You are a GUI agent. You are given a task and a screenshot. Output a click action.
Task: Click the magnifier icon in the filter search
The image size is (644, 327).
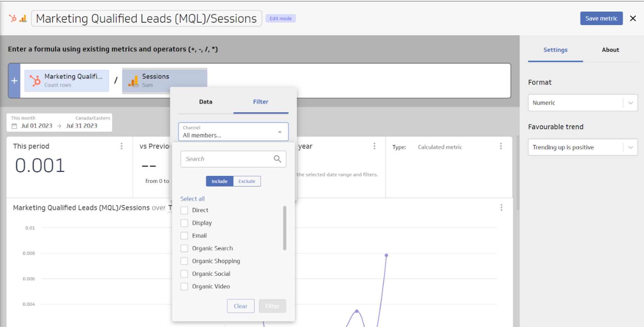tap(277, 158)
